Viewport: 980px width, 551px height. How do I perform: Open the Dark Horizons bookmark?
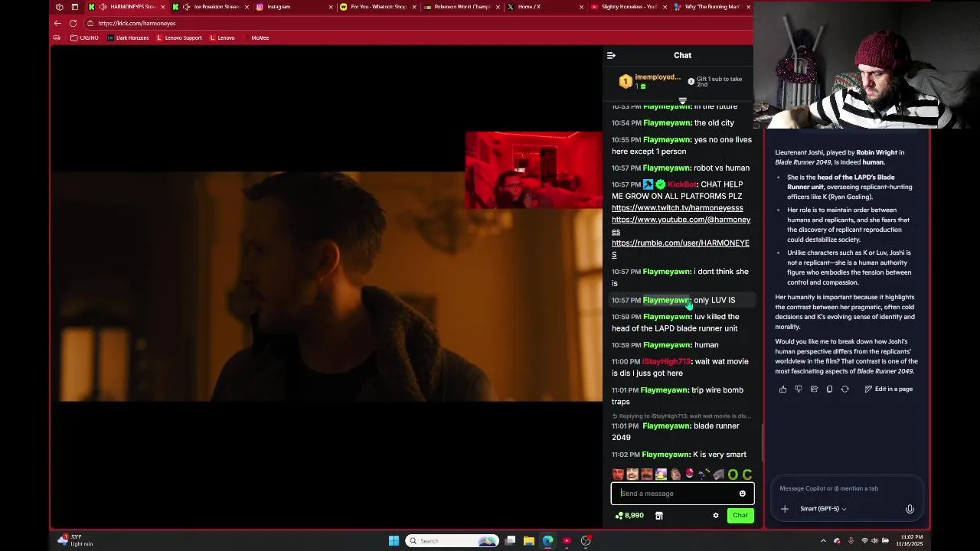point(128,37)
